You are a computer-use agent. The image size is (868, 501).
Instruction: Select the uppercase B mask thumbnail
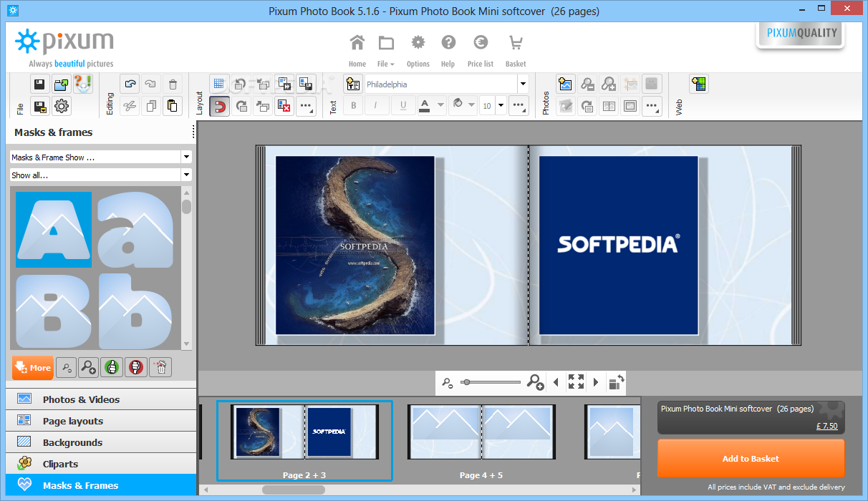[54, 311]
